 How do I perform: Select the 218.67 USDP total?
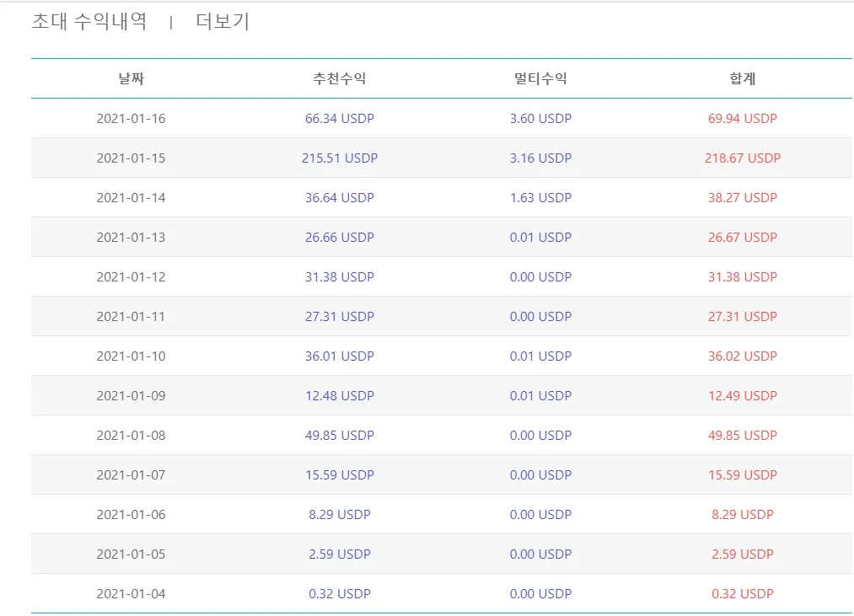click(x=743, y=158)
